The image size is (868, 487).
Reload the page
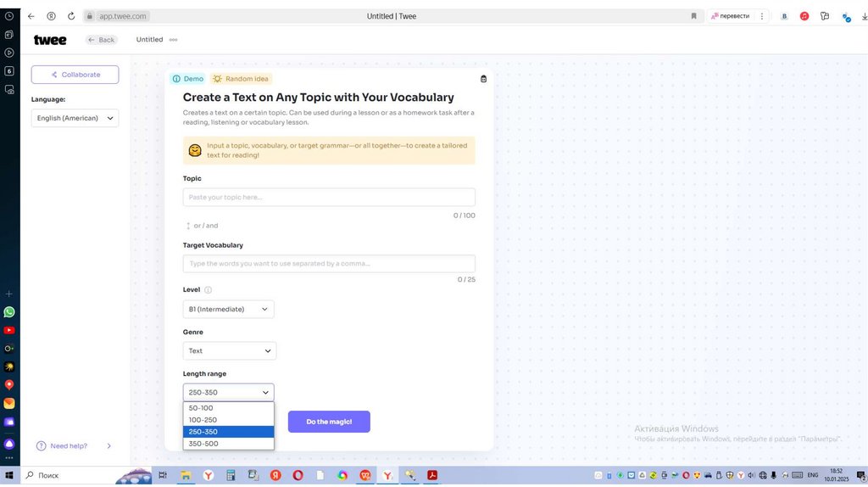pyautogui.click(x=71, y=16)
